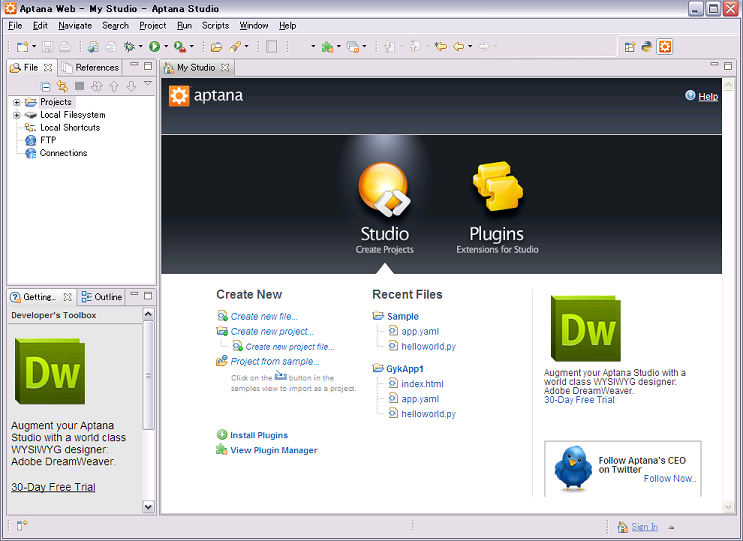Open the Back history dropdown arrow

point(470,46)
